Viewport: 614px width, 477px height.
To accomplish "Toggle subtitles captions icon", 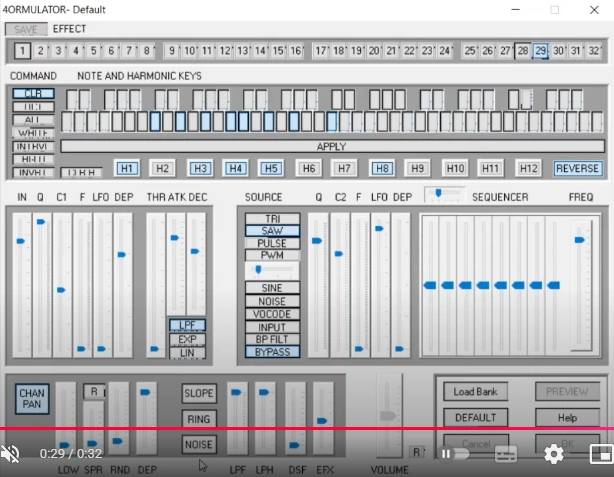I will pyautogui.click(x=506, y=454).
